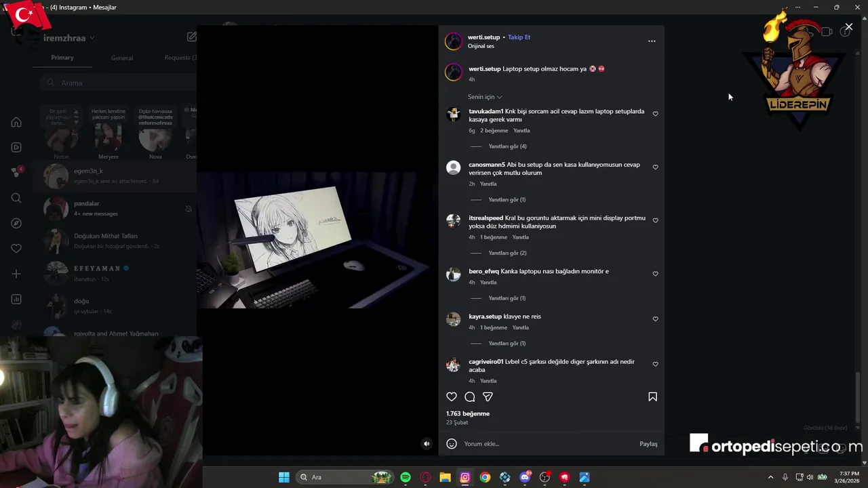Switch to the Primary messages tab
The image size is (868, 488).
point(62,58)
